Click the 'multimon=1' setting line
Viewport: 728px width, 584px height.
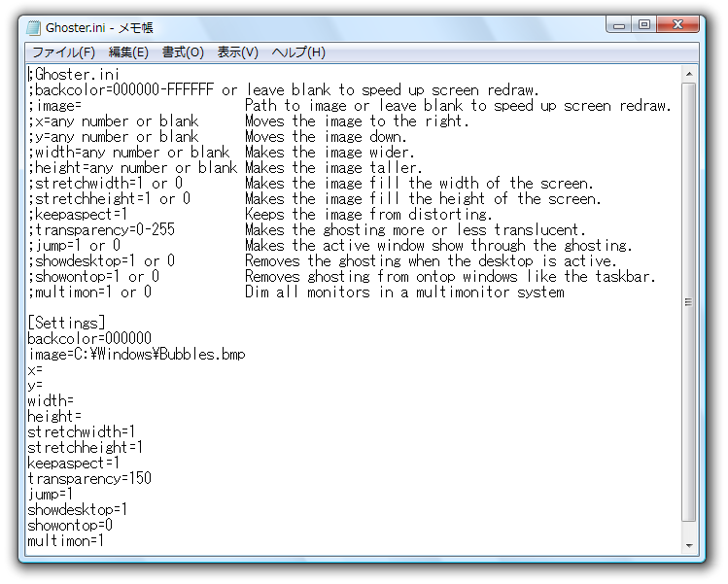[65, 541]
